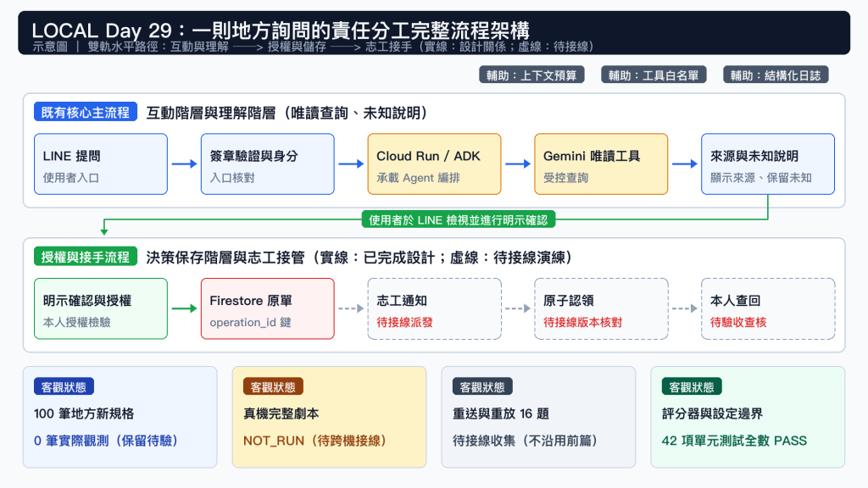Click the title LOCAL Day 29 heading
The height and width of the screenshot is (488, 868).
click(x=281, y=30)
